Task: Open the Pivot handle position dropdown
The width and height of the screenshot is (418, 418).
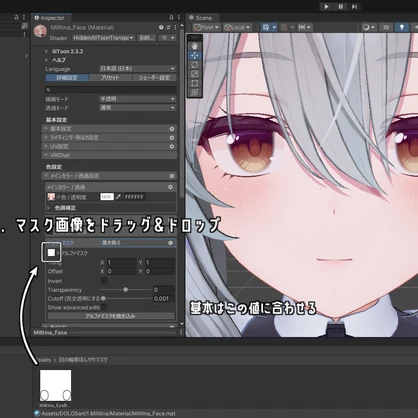Action: click(206, 27)
